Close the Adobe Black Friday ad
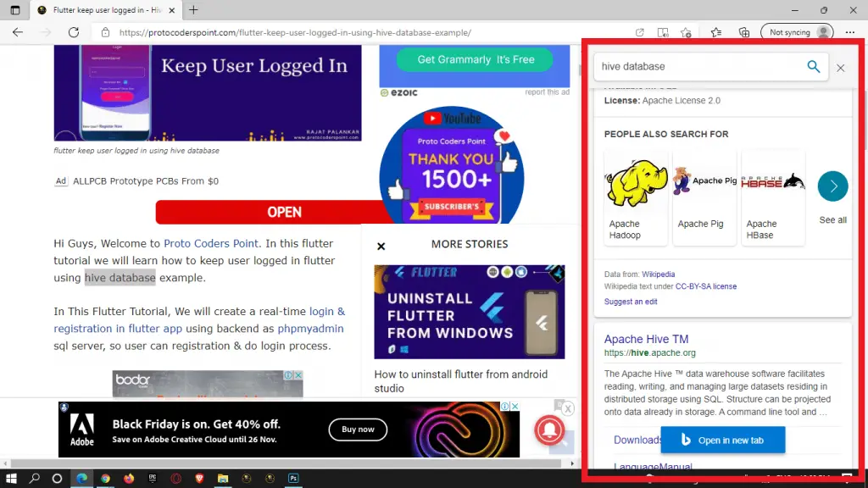 point(515,406)
